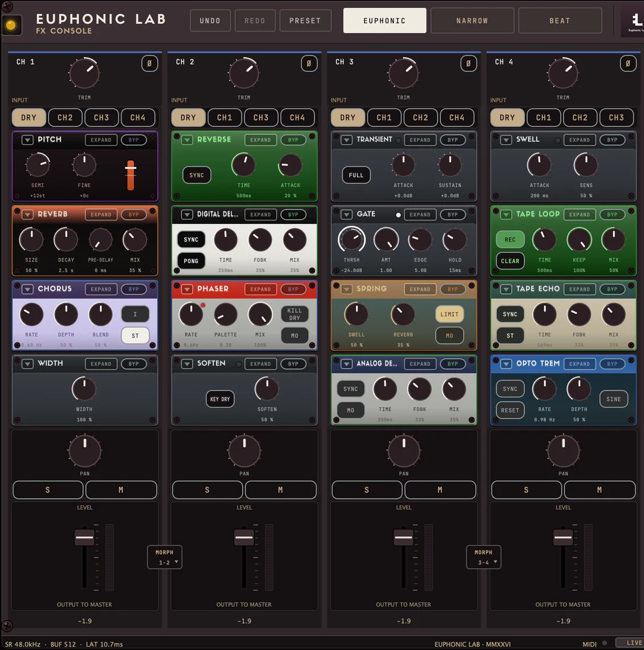
Task: Select CH2 as CH 1 input
Action: click(x=65, y=118)
